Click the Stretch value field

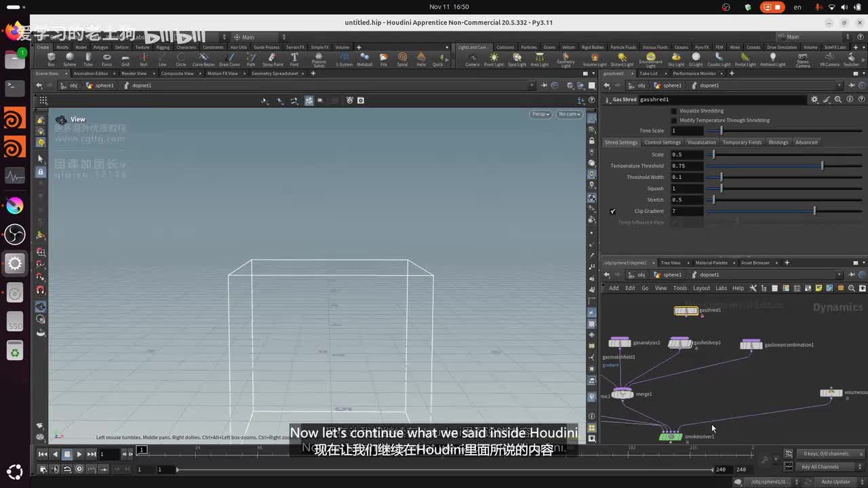pyautogui.click(x=686, y=200)
